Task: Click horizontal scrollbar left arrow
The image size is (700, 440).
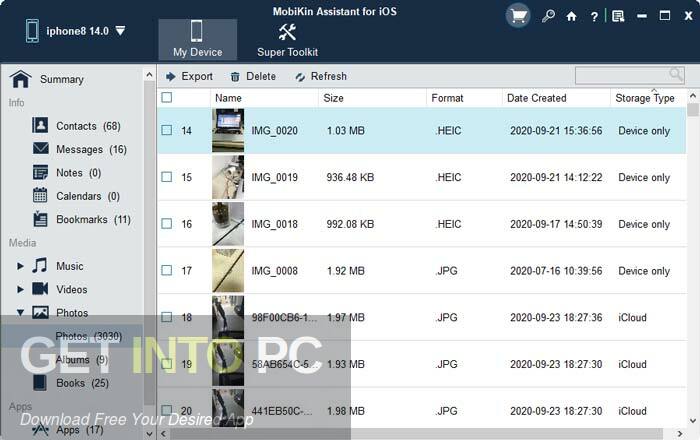Action: (163, 433)
